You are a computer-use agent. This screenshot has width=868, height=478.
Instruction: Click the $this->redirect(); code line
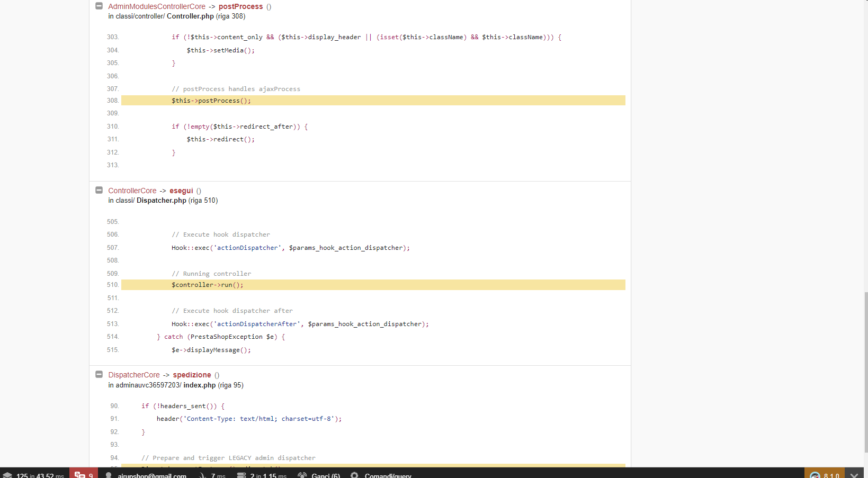(x=220, y=139)
